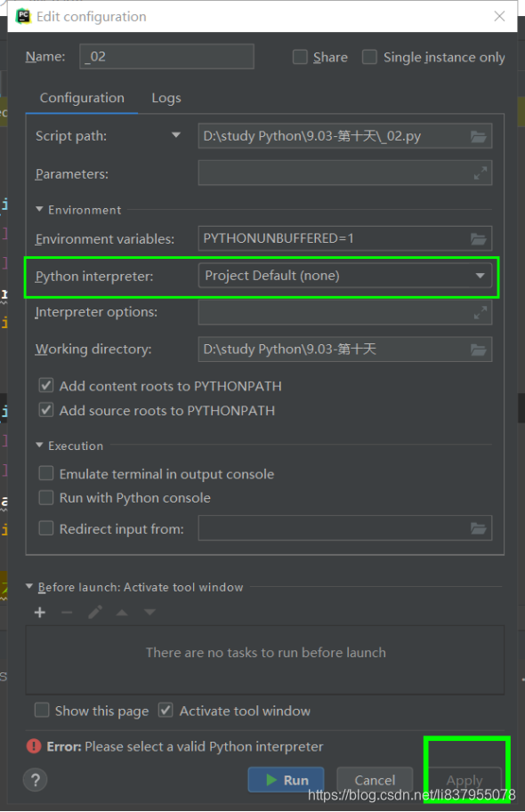
Task: Browse for the Working directory folder
Action: click(x=478, y=349)
